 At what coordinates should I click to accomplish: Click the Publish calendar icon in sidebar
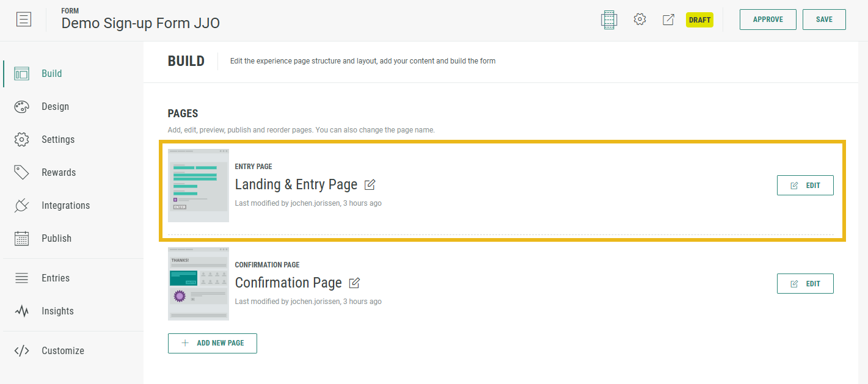click(21, 239)
